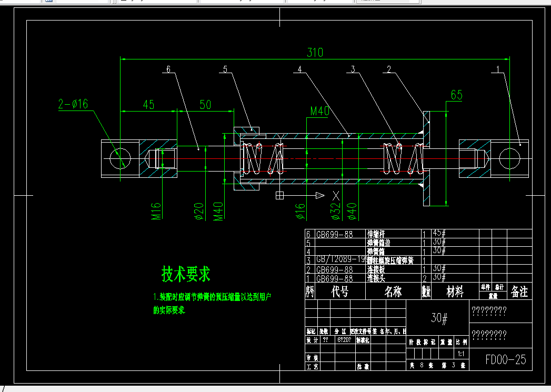
Task: Select the 50 horizontal dimension
Action: tap(205, 105)
